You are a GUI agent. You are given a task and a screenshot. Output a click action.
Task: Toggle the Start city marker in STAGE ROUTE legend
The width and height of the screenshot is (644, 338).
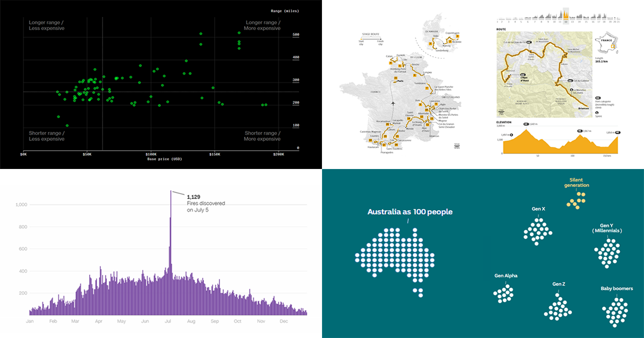coord(360,38)
